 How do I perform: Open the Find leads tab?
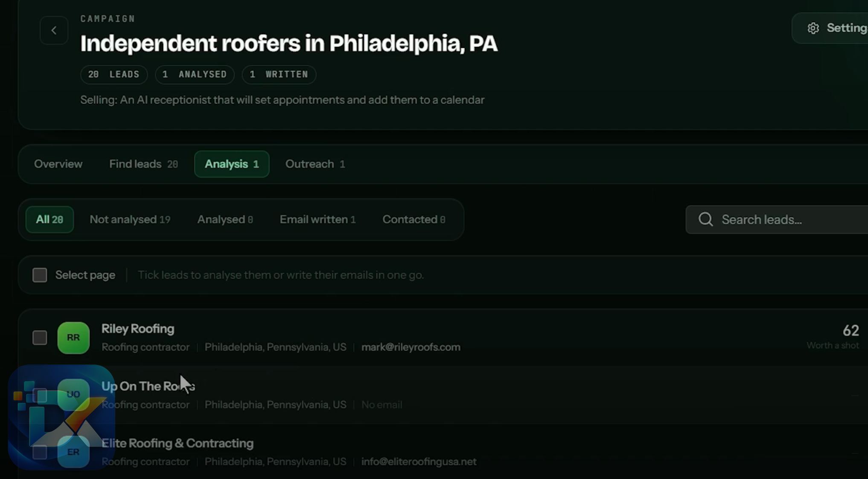click(143, 164)
